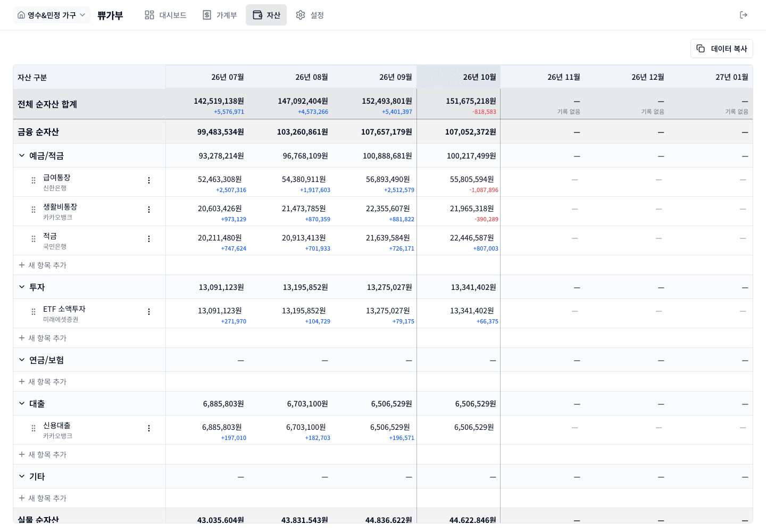This screenshot has height=532, width=766.
Task: Add a new item under 대출
Action: point(43,454)
